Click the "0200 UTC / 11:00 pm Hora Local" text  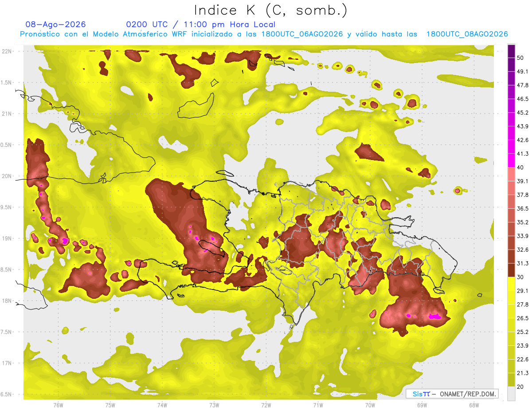point(201,24)
